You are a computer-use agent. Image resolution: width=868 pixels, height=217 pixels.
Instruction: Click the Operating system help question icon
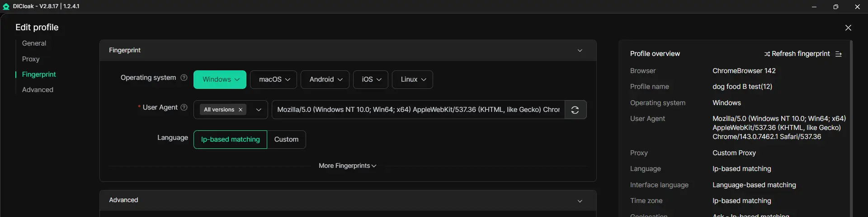(184, 78)
